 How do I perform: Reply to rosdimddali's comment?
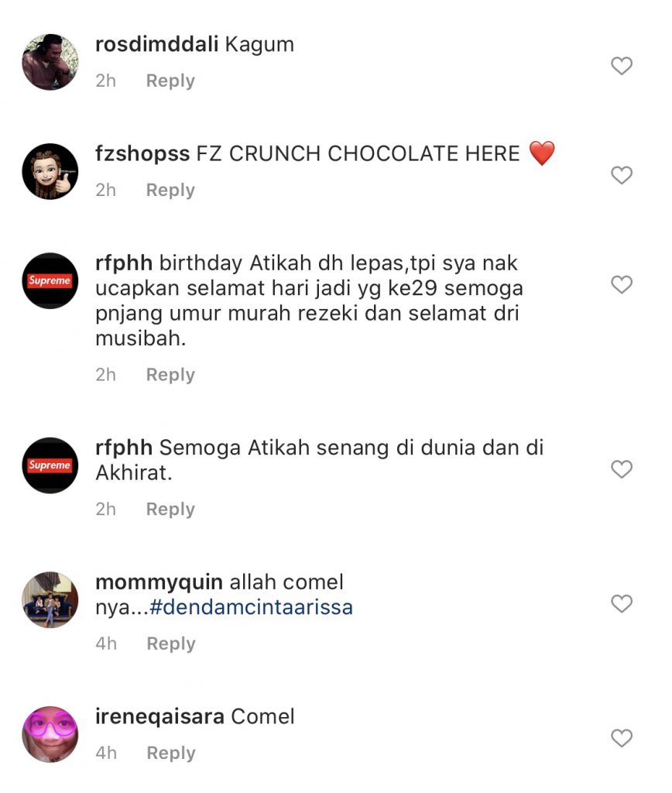(170, 81)
